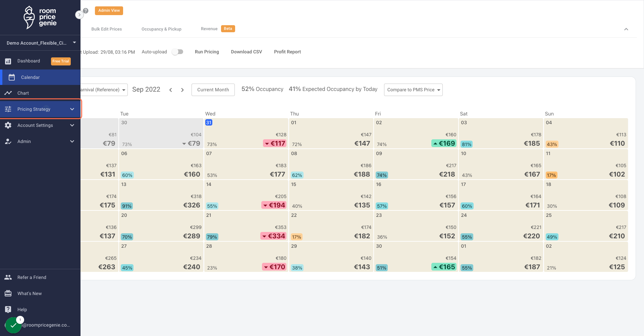Expand the Admin submenu chevron
644x336 pixels.
click(72, 141)
